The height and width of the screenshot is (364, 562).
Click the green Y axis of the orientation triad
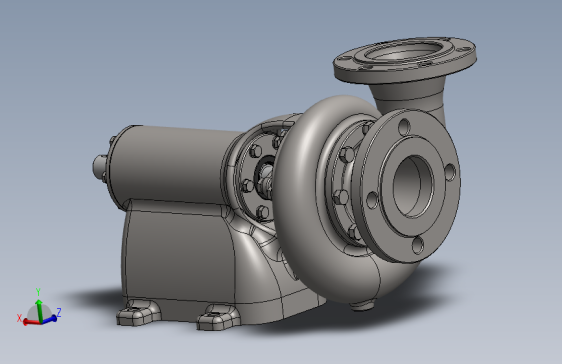click(39, 310)
